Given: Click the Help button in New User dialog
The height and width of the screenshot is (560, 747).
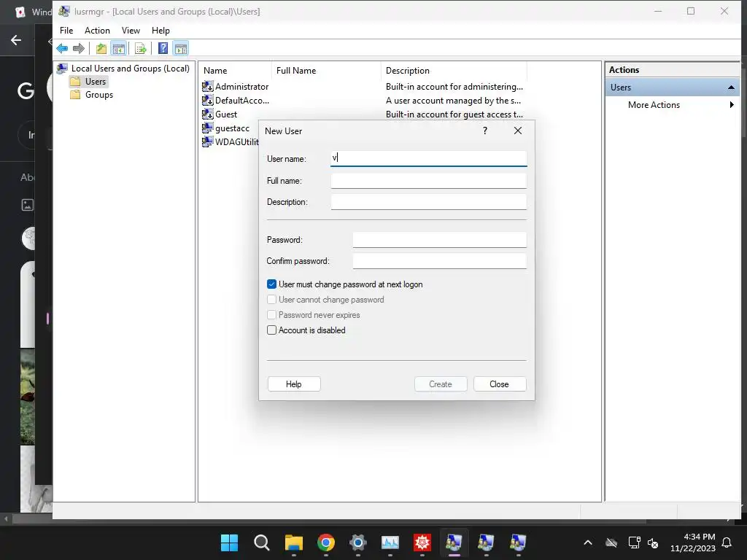Looking at the screenshot, I should coord(294,384).
